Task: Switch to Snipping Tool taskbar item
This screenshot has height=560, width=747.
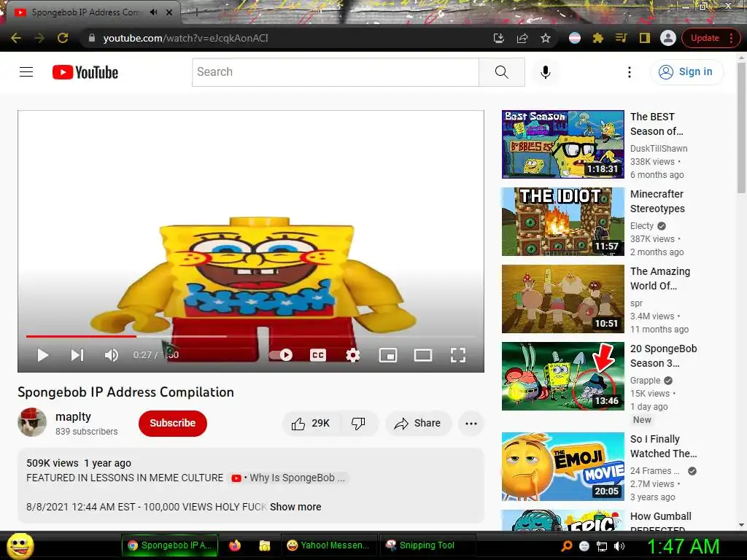Action: click(427, 545)
